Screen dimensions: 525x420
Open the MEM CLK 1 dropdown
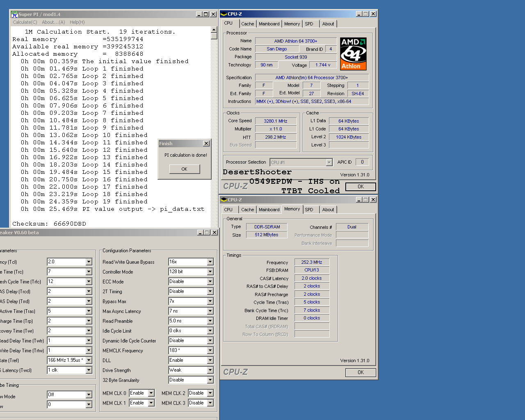coord(151,403)
